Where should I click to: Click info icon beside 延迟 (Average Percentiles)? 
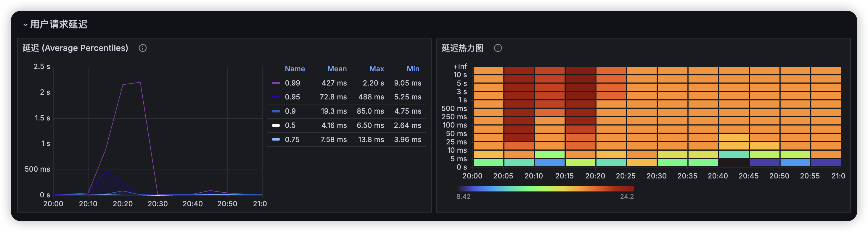tap(142, 48)
